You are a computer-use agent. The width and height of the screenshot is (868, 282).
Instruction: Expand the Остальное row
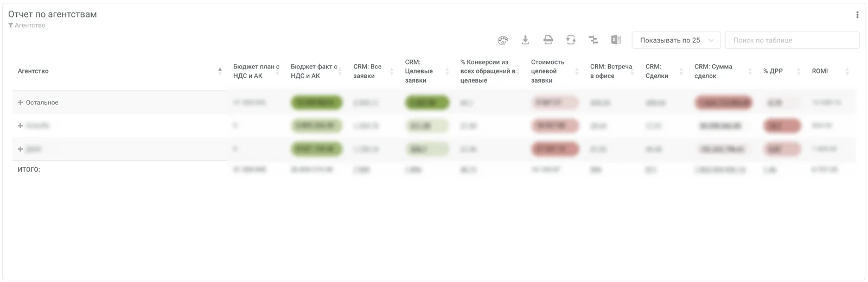click(x=20, y=103)
